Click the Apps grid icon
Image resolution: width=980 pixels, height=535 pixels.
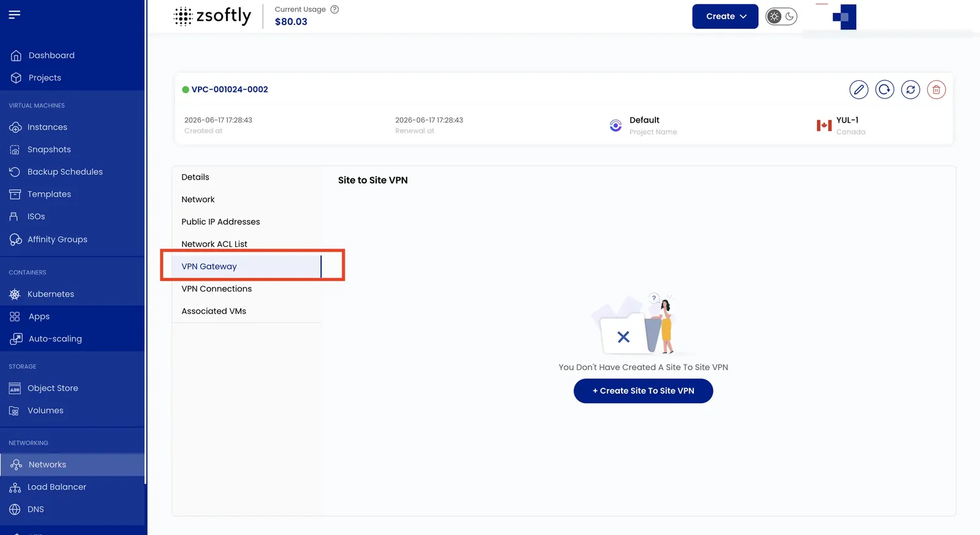pos(15,317)
